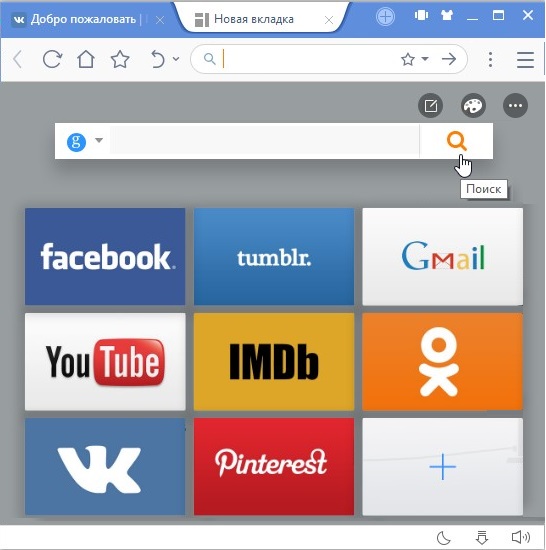Toggle night mode moon icon
Viewport: 546px width, 550px height.
[444, 537]
